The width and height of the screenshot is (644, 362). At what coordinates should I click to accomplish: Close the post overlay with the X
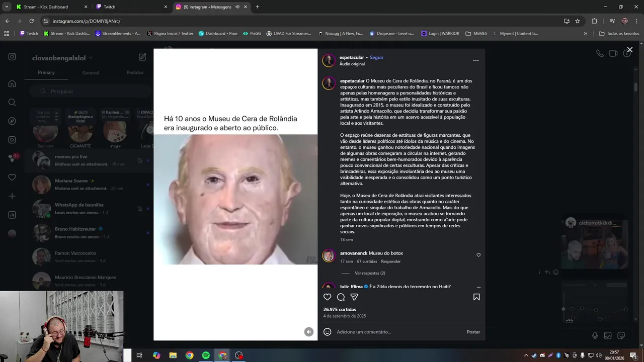coord(629,50)
